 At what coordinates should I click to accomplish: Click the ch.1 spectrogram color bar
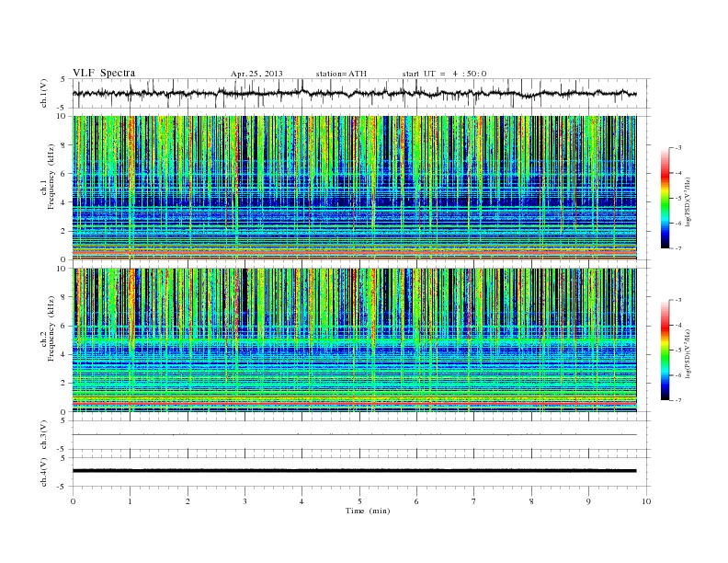click(x=665, y=198)
